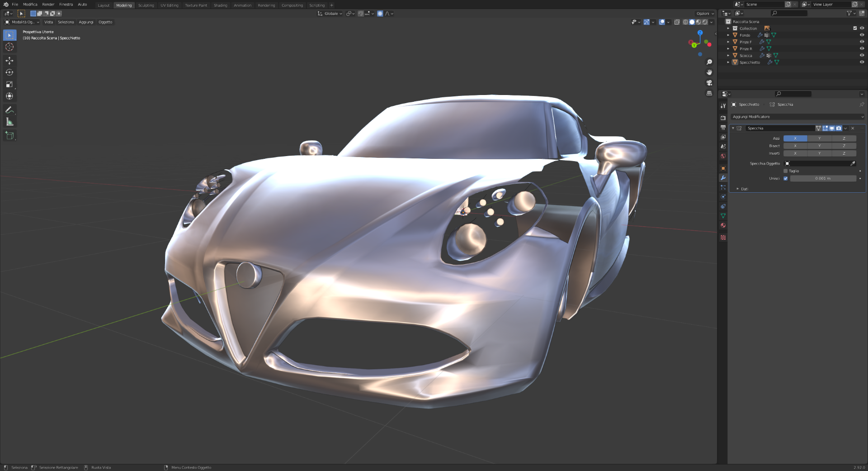This screenshot has height=471, width=868.
Task: Hide the Fondo object in viewport
Action: click(x=862, y=35)
